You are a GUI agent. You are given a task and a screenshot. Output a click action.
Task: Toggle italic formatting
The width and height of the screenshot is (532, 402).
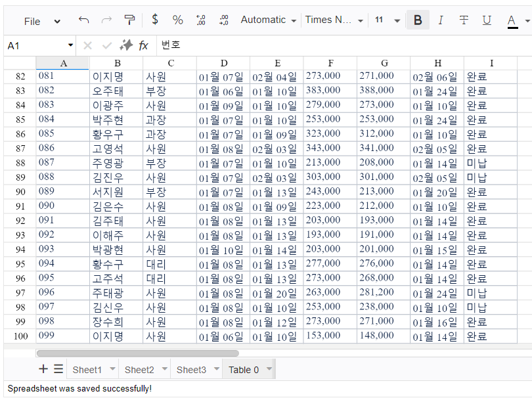[441, 20]
